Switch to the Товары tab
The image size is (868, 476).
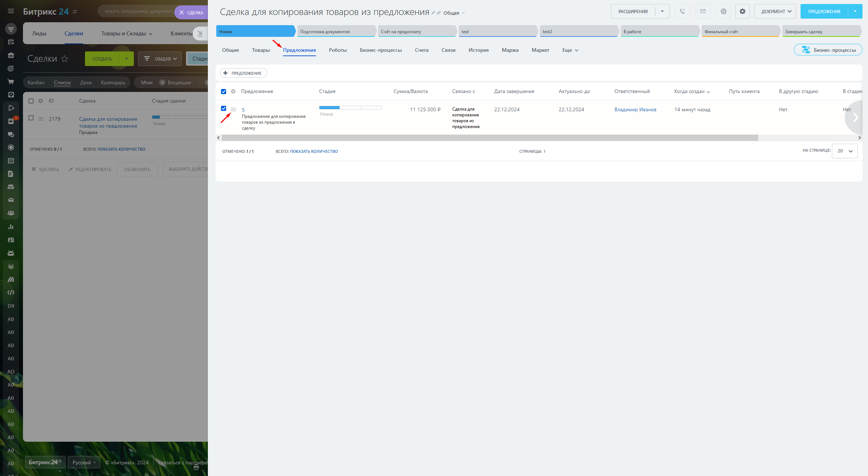[261, 50]
